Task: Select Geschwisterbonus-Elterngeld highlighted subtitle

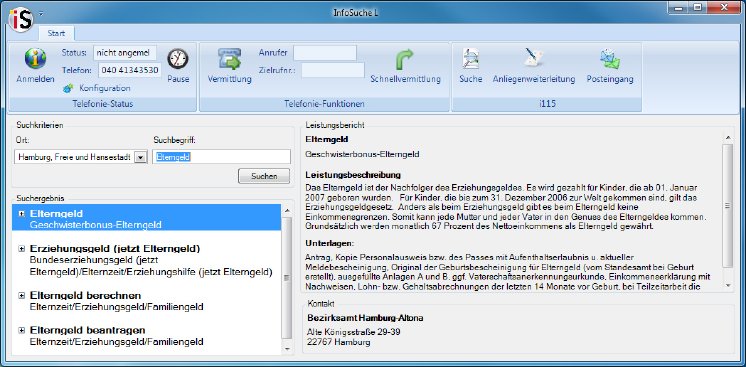Action: 96,225
